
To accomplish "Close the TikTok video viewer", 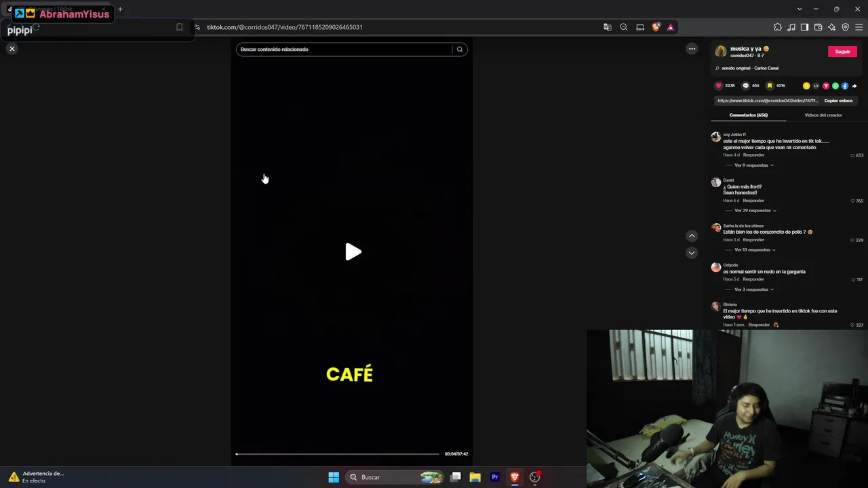I will click(12, 49).
